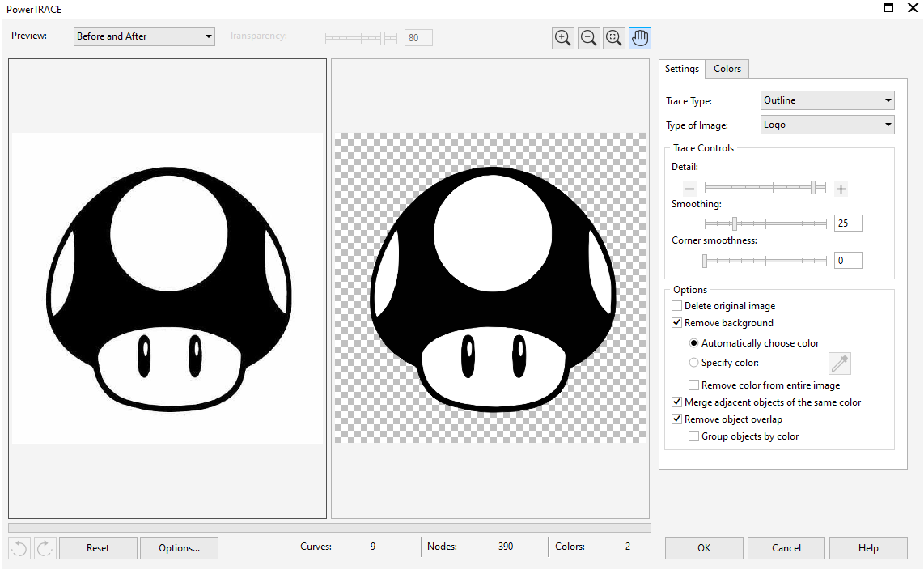Increase detail with the plus button

841,189
